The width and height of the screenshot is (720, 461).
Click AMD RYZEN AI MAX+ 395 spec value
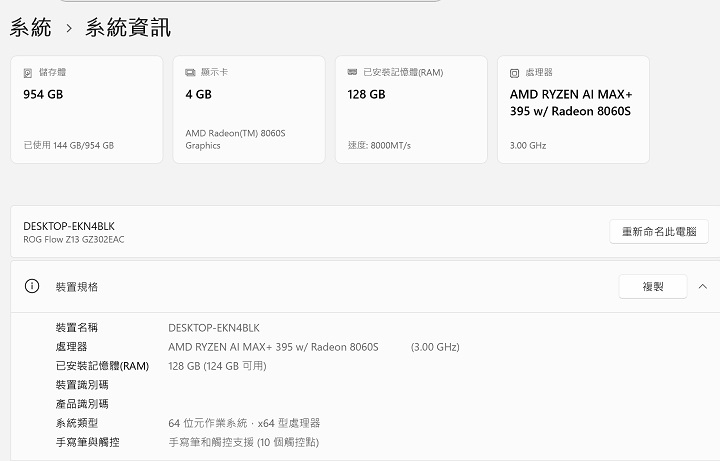coord(273,347)
